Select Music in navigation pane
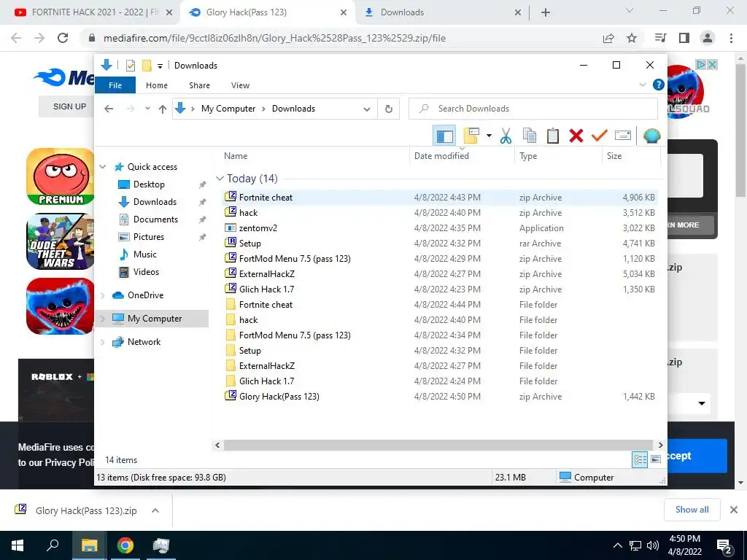Screen dimensions: 747x560 145,254
